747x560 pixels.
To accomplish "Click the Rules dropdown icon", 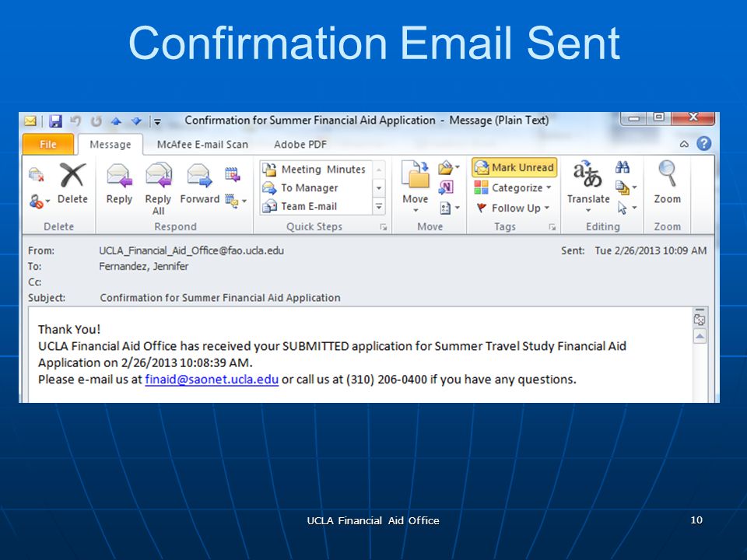I will pos(448,167).
